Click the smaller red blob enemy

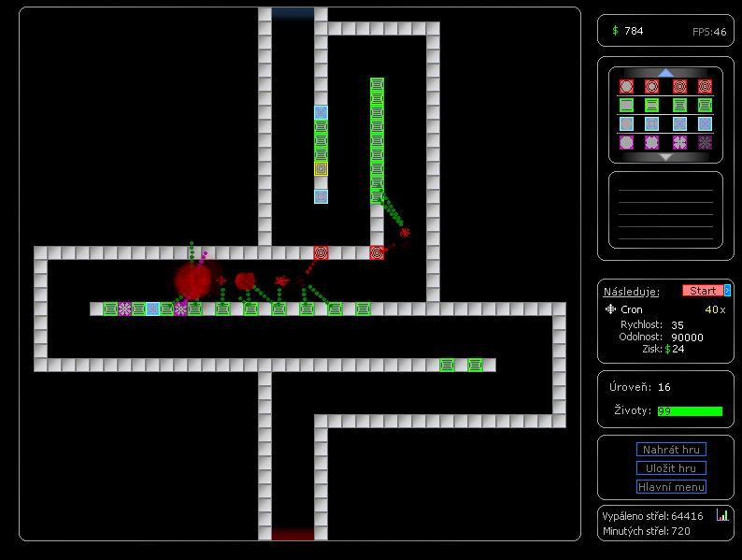pyautogui.click(x=245, y=280)
